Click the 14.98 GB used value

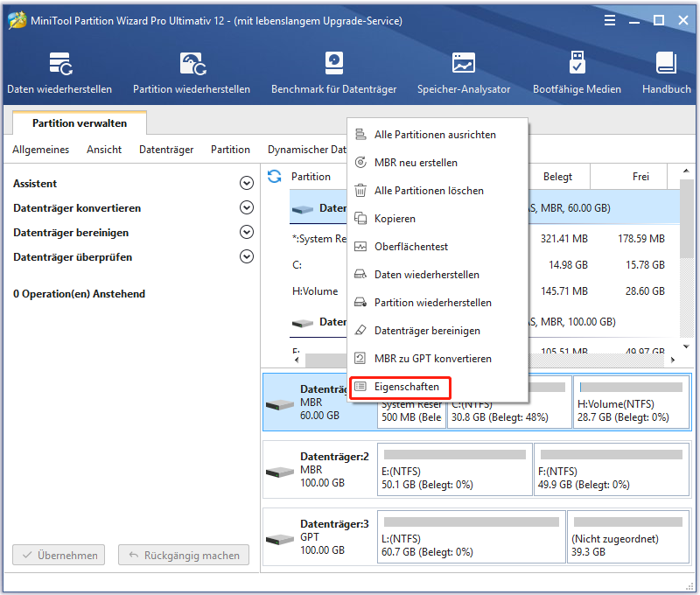[x=568, y=265]
